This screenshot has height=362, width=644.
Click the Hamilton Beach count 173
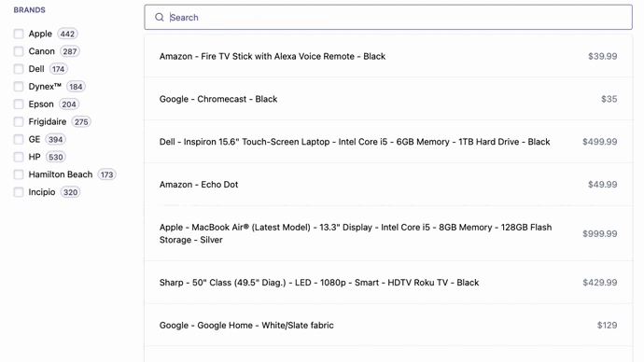tap(106, 174)
